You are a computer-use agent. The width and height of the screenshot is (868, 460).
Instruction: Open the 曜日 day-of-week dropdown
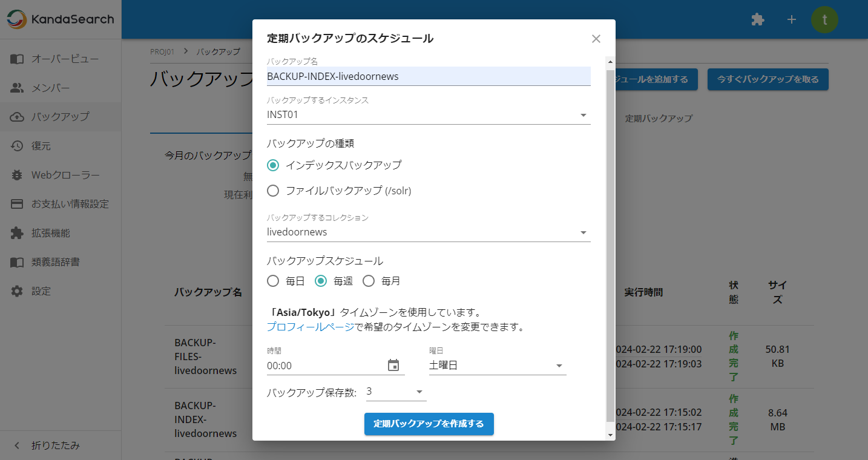[498, 366]
